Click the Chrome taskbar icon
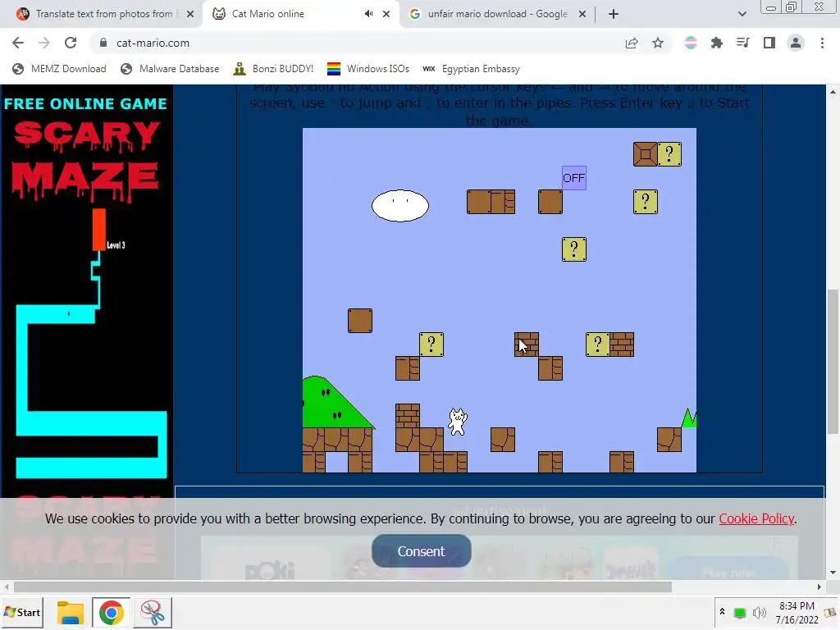This screenshot has width=840, height=630. 111,612
